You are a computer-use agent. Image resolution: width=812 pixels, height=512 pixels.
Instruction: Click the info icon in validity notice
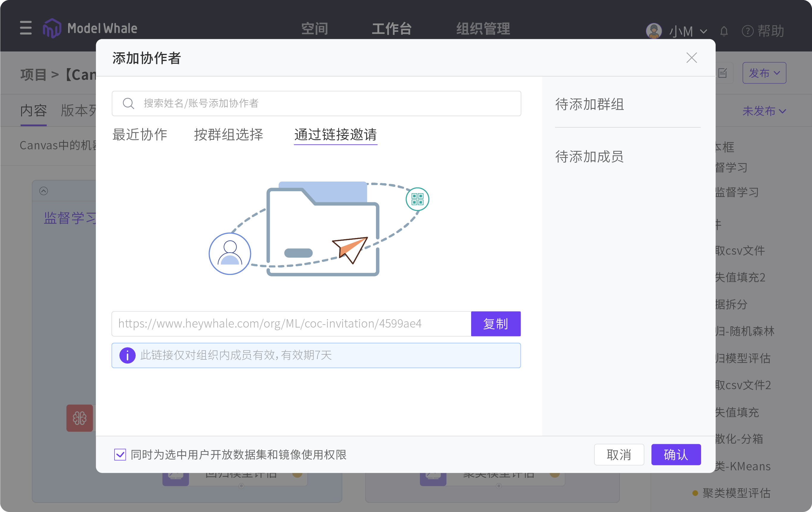coord(127,355)
